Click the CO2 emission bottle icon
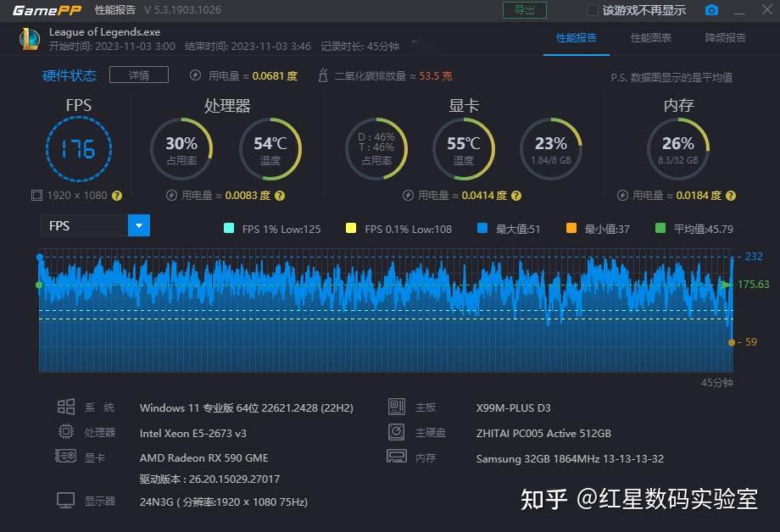Image resolution: width=780 pixels, height=532 pixels. (323, 75)
